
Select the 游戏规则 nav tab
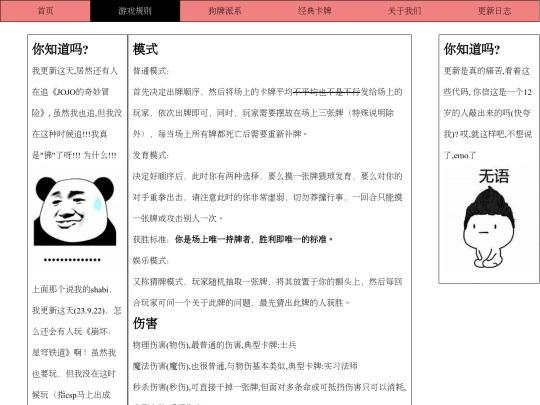point(135,11)
